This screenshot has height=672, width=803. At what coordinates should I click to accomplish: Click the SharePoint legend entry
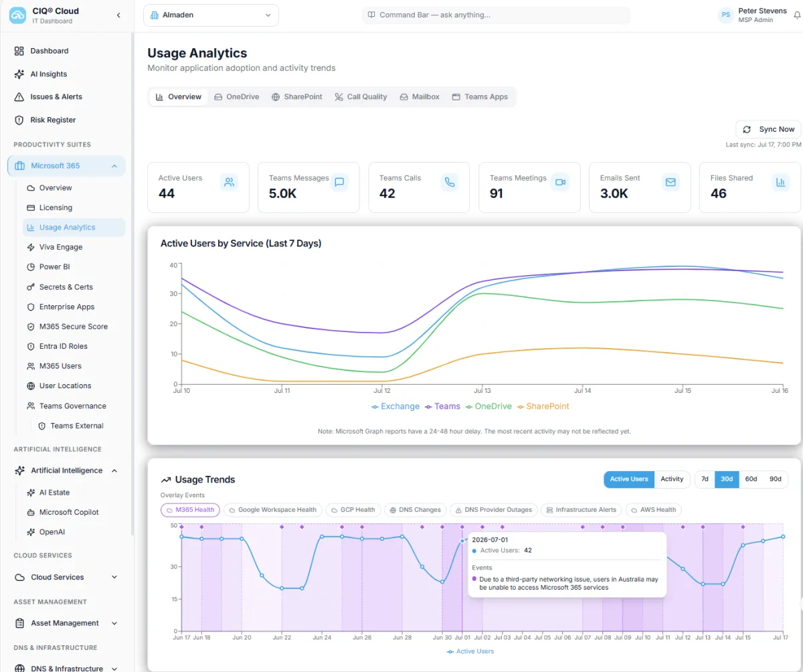pyautogui.click(x=543, y=406)
